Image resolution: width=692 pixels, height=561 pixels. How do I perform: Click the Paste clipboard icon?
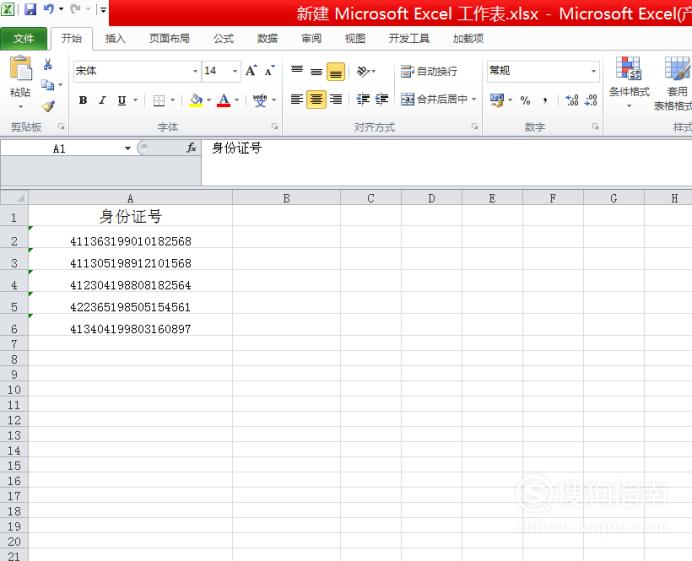tap(21, 69)
